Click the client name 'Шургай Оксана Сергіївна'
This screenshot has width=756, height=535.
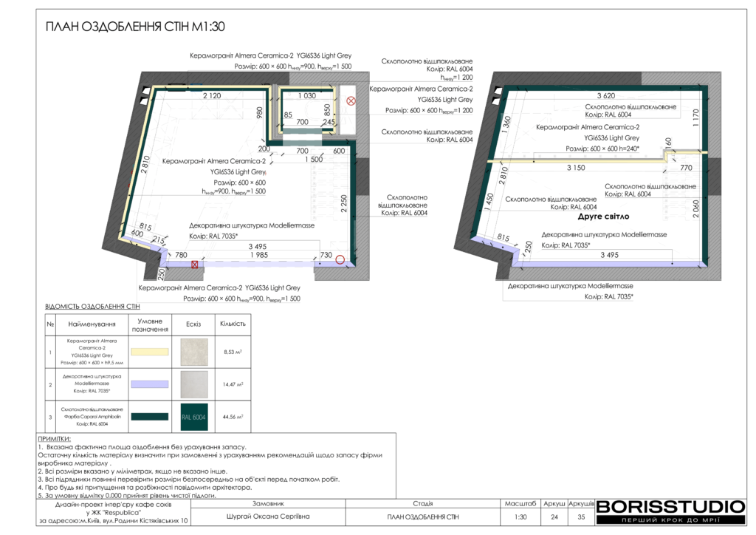268,517
